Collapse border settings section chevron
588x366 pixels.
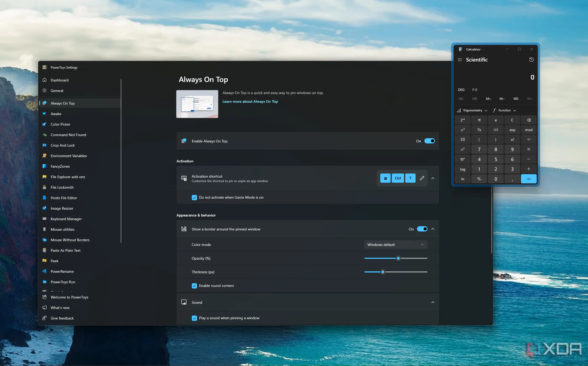tap(433, 229)
